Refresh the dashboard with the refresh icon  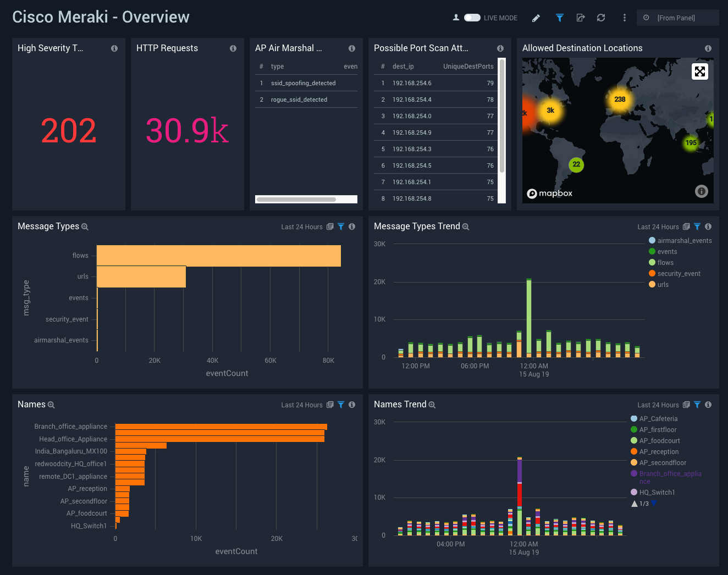(x=600, y=18)
